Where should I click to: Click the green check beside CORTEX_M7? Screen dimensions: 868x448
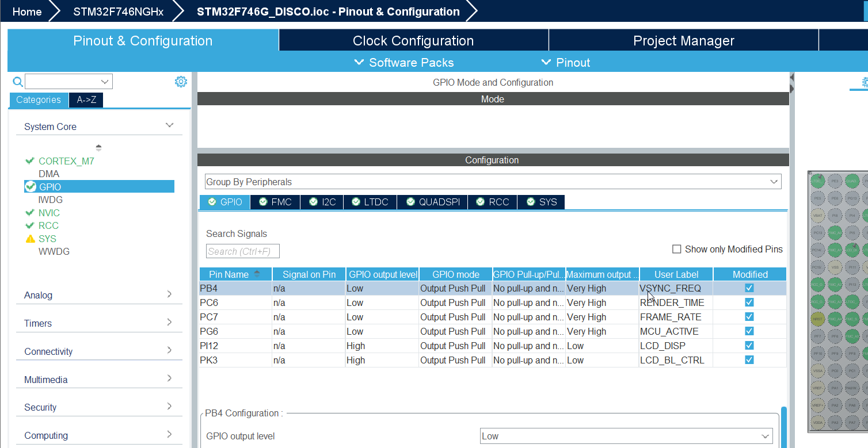(30, 161)
